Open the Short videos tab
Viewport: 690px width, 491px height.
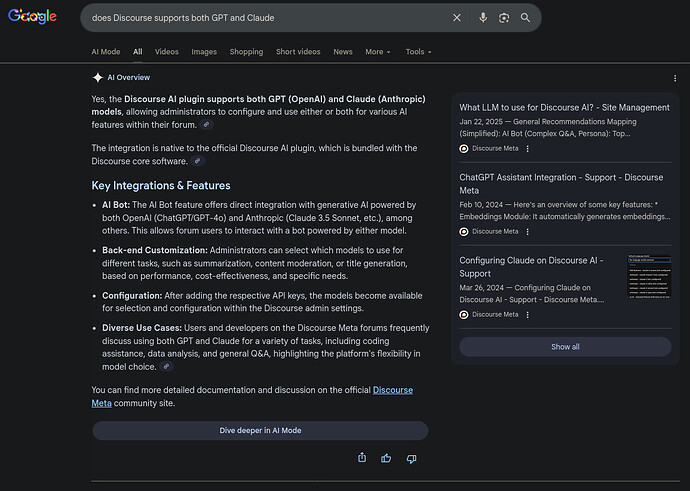pos(298,51)
